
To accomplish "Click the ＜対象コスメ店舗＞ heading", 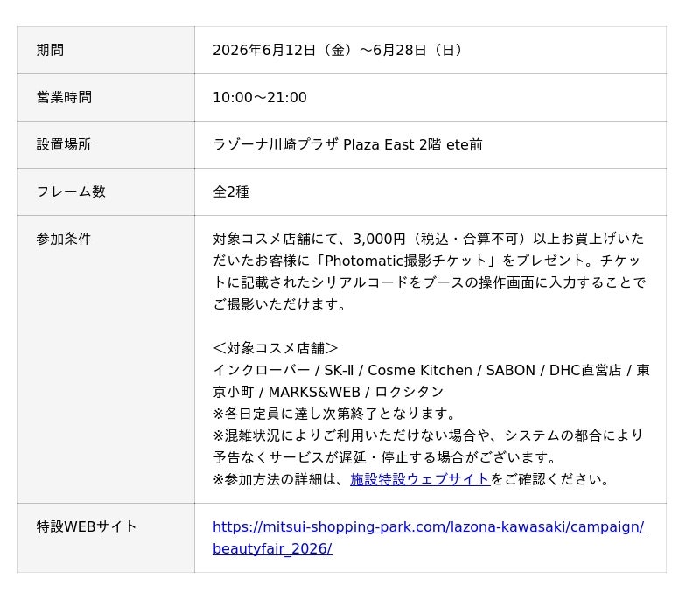I will [276, 348].
